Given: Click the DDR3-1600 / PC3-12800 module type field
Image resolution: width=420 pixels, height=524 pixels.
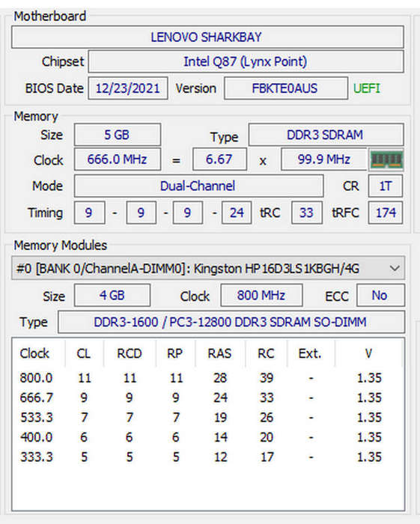Looking at the screenshot, I should pyautogui.click(x=231, y=322).
